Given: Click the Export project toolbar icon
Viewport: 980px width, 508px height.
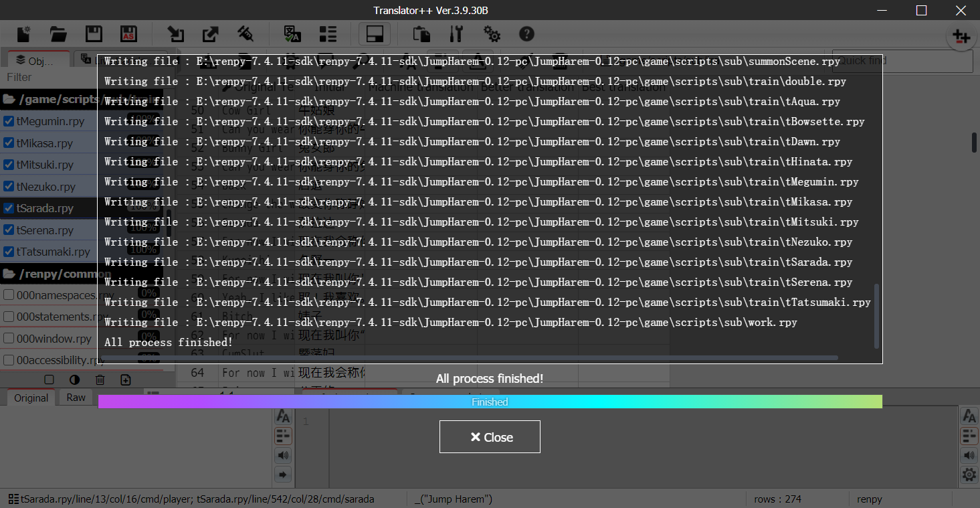Looking at the screenshot, I should pos(210,34).
